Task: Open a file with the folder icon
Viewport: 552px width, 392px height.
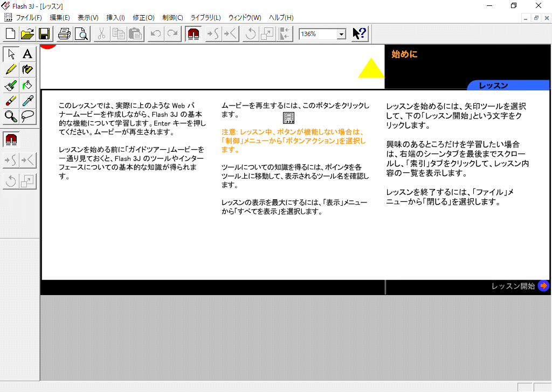Action: click(27, 34)
